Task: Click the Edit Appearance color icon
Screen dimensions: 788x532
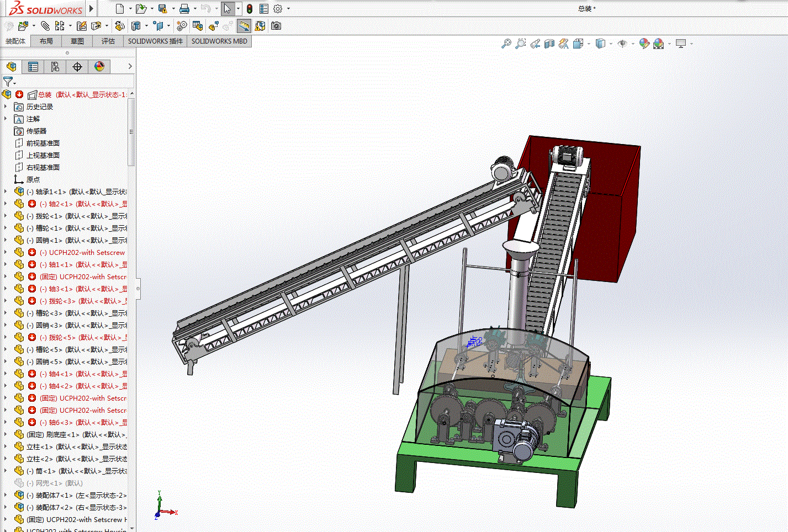Action: click(644, 44)
